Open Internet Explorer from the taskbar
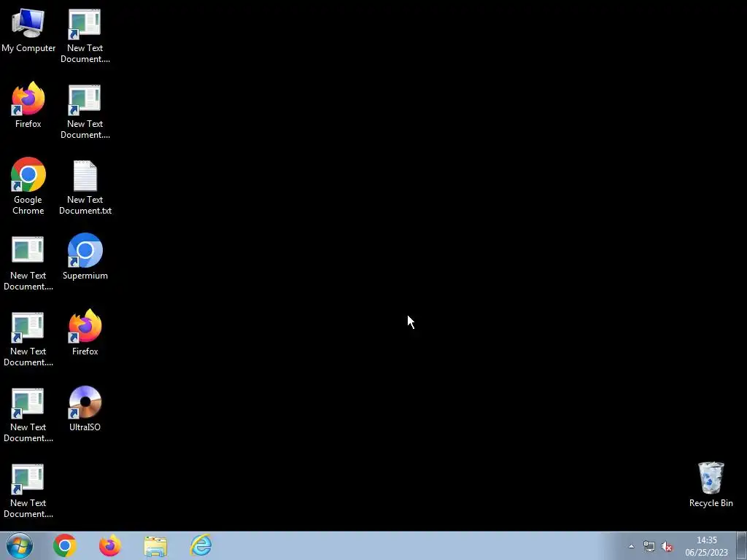This screenshot has width=747, height=560. pyautogui.click(x=201, y=545)
